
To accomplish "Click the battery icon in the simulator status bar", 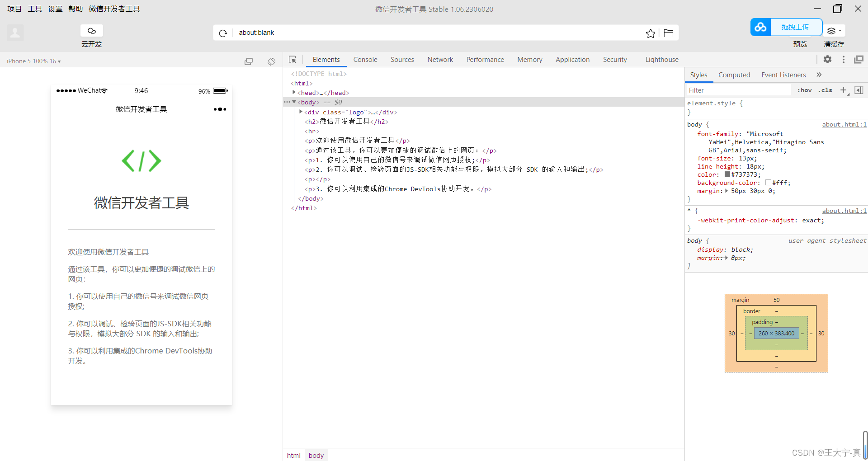I will (221, 91).
